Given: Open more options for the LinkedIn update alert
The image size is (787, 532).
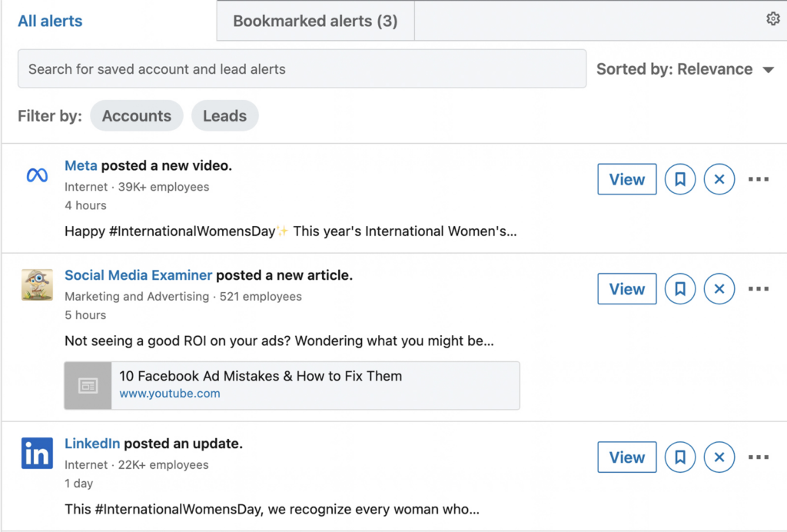Looking at the screenshot, I should (759, 457).
